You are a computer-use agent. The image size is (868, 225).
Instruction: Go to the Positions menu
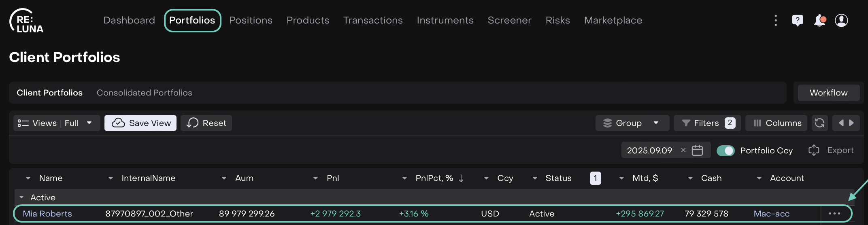pos(251,20)
